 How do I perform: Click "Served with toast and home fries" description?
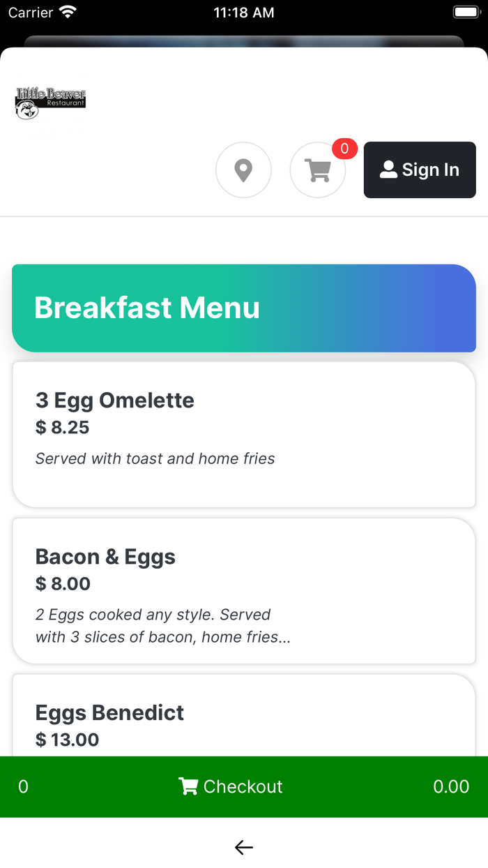point(155,458)
